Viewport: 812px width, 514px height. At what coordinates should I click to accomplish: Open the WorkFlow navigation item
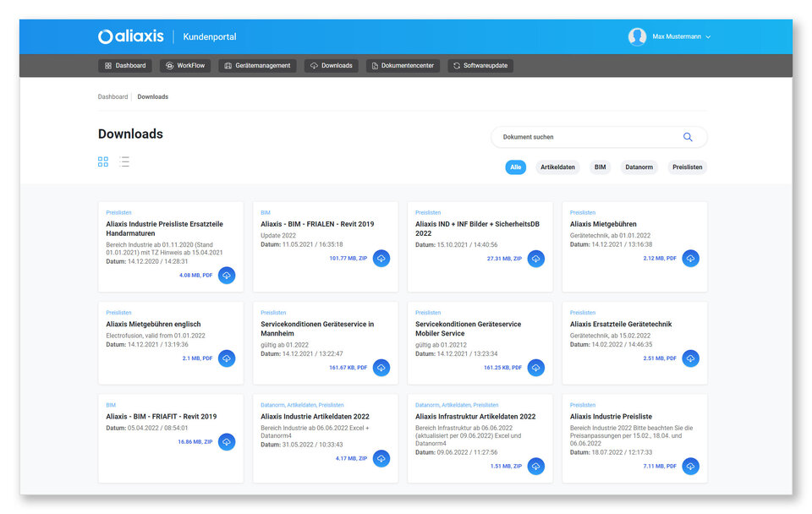(185, 65)
